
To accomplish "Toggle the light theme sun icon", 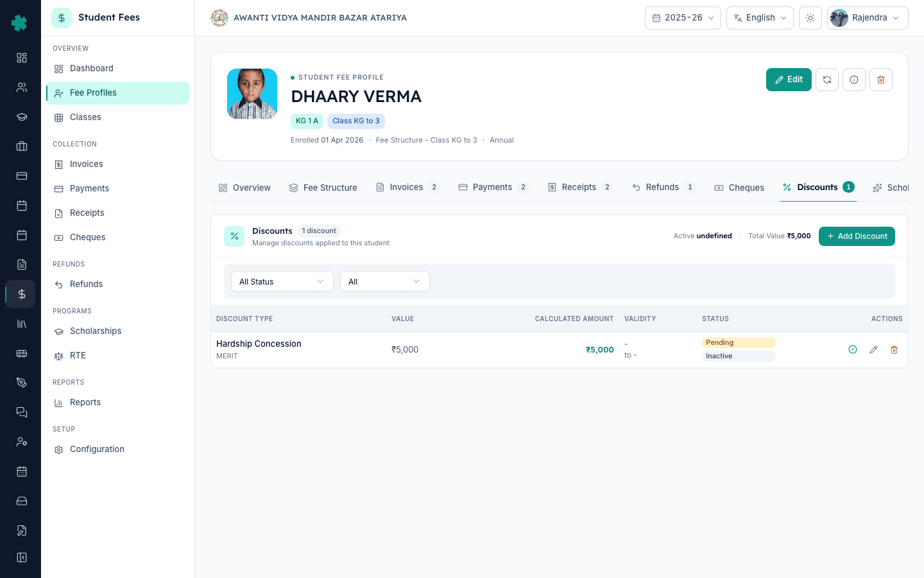I will click(810, 18).
